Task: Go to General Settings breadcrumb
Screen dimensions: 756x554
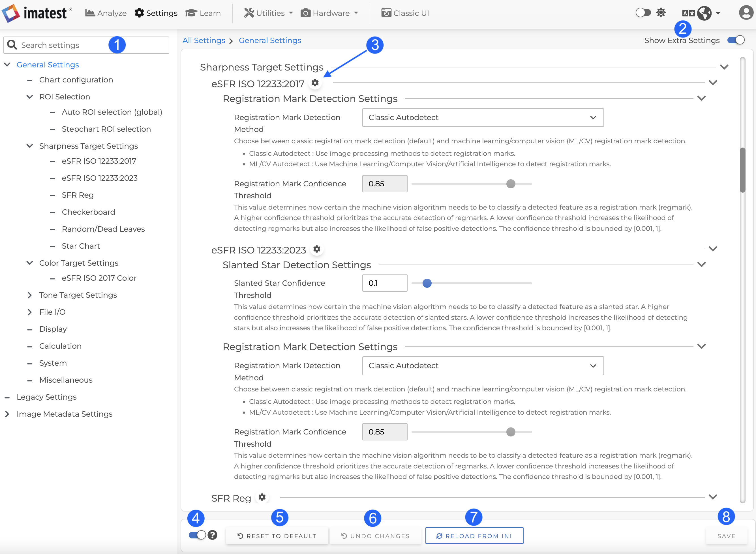Action: click(270, 40)
